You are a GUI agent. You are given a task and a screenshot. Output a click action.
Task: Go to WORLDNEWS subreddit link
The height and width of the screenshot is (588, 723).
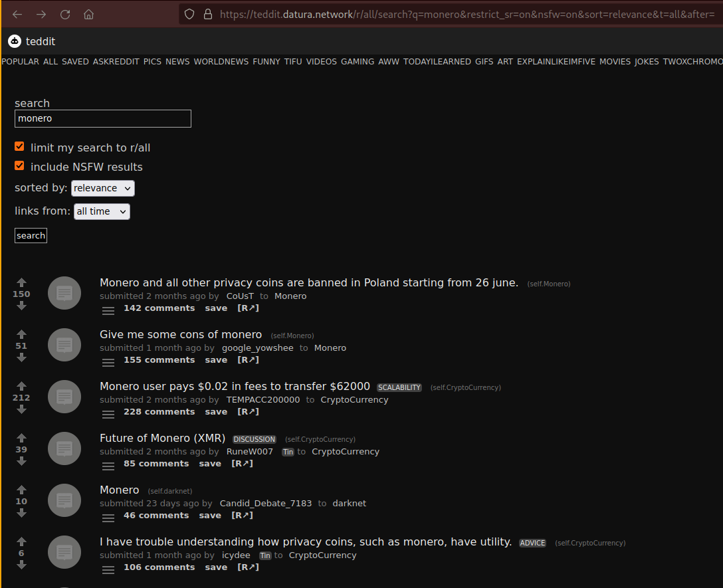[221, 61]
